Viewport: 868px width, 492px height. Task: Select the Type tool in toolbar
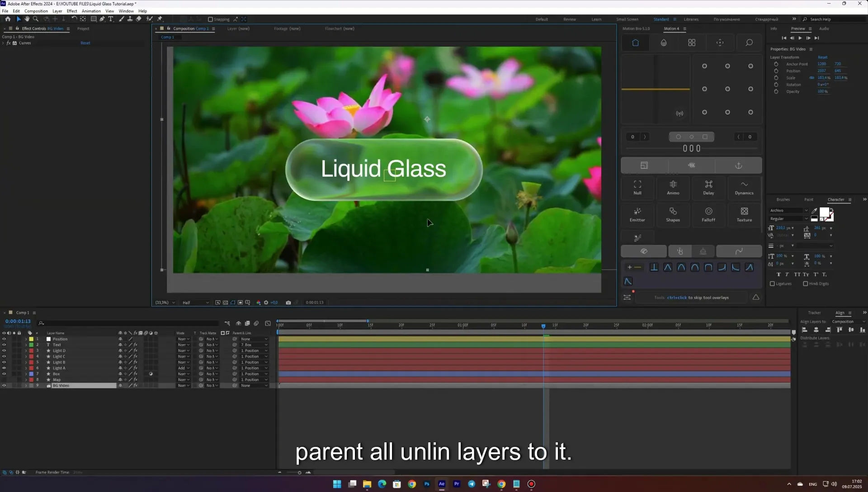111,19
